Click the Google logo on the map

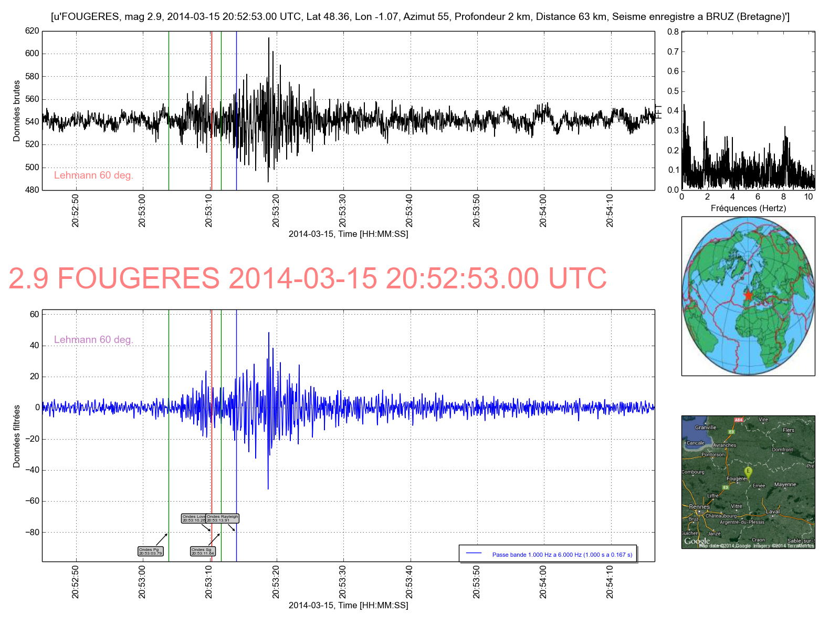[x=697, y=541]
